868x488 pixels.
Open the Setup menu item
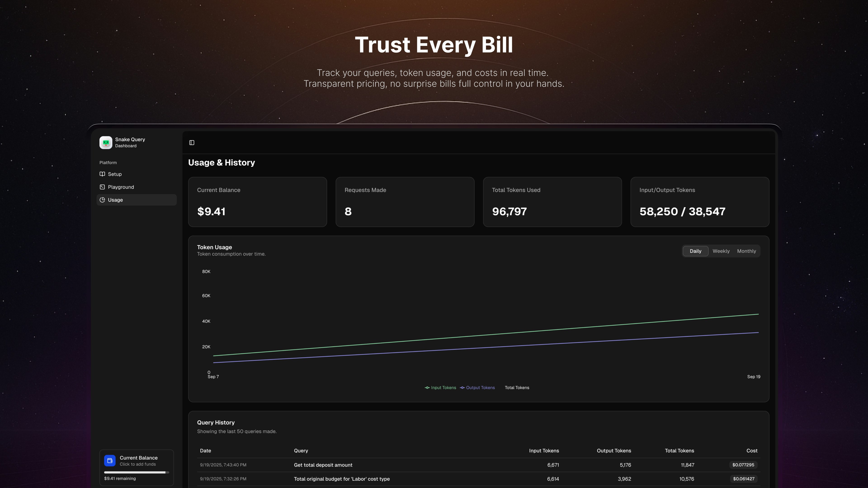coord(115,174)
